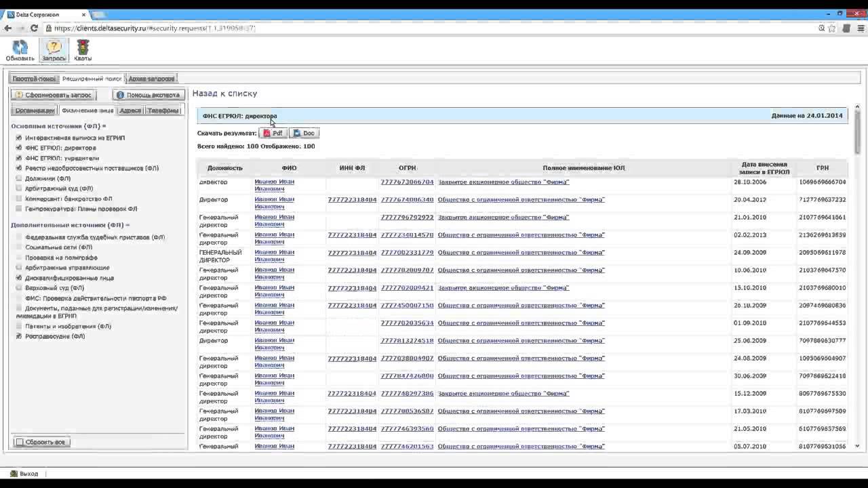868x488 pixels.
Task: Click the ФИО column header
Action: point(289,168)
